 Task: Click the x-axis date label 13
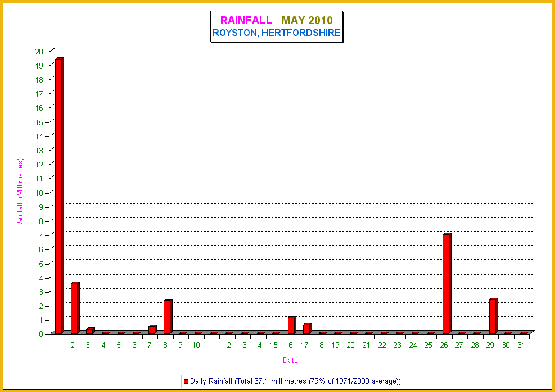coord(242,345)
